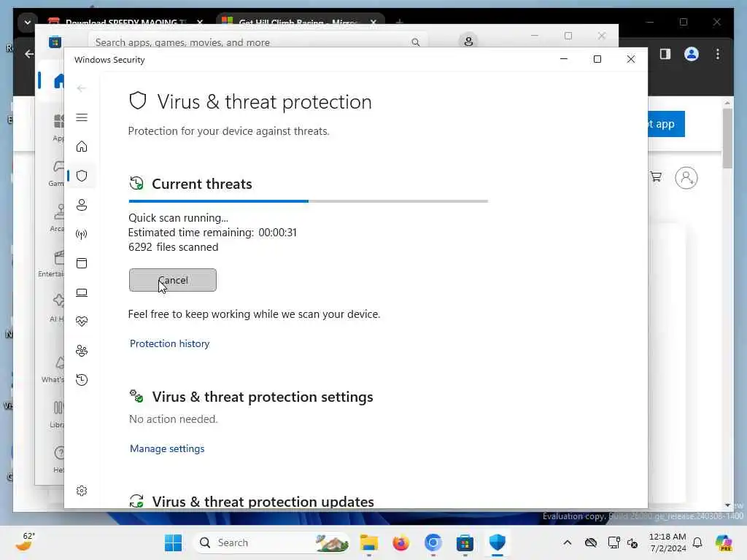Open the Manage settings link

[167, 448]
